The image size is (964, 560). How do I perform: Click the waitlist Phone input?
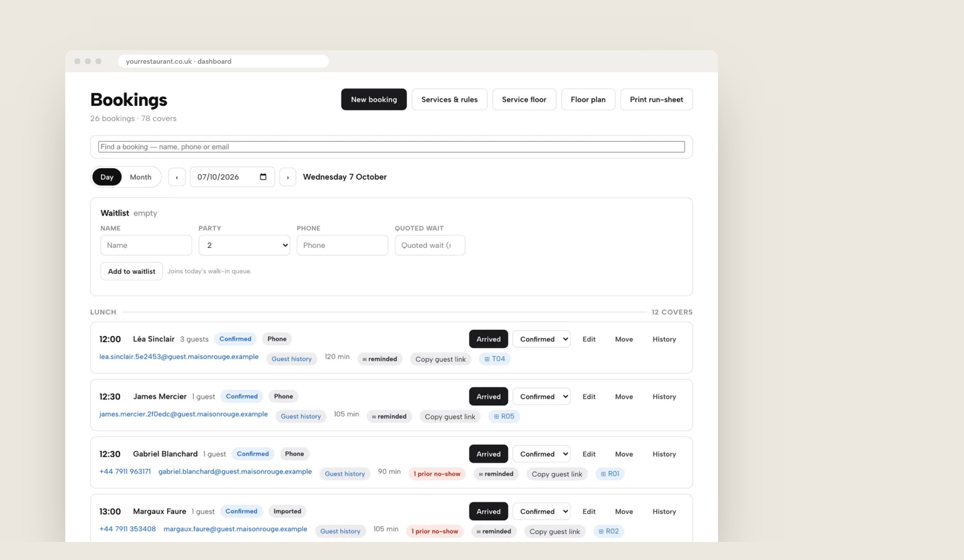click(x=342, y=245)
